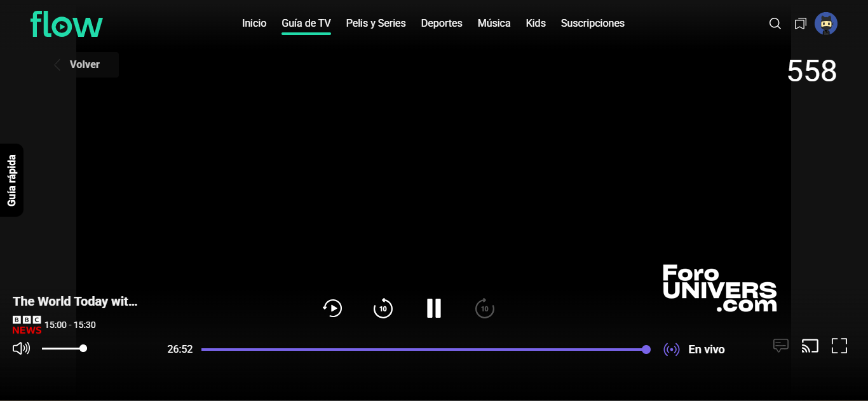Open the profile avatar menu
868x401 pixels.
coord(826,23)
